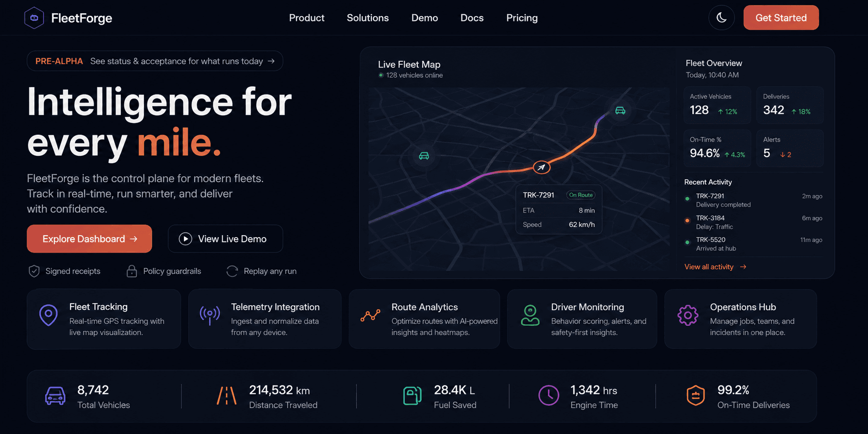Image resolution: width=868 pixels, height=434 pixels.
Task: Open the Telemetry Integration card title
Action: (275, 307)
